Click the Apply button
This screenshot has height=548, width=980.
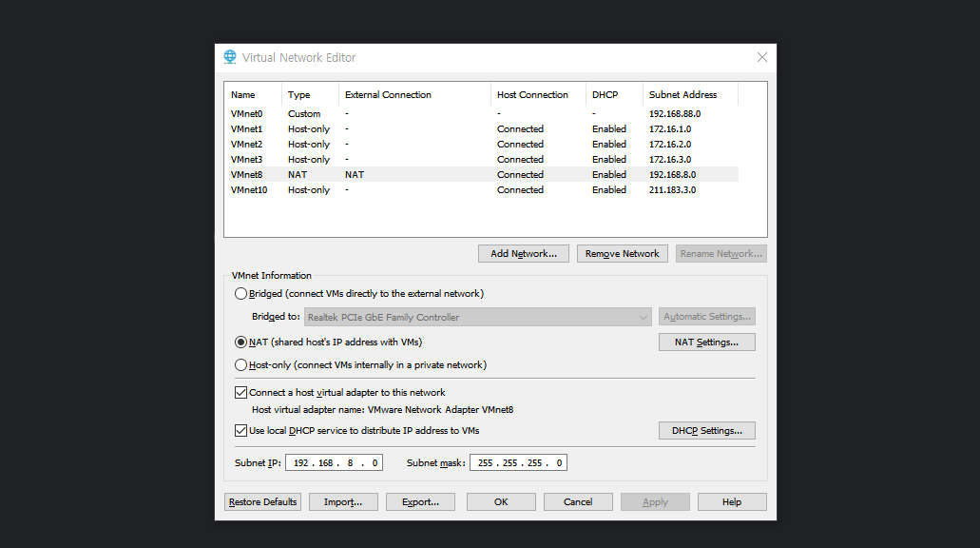[x=655, y=501]
